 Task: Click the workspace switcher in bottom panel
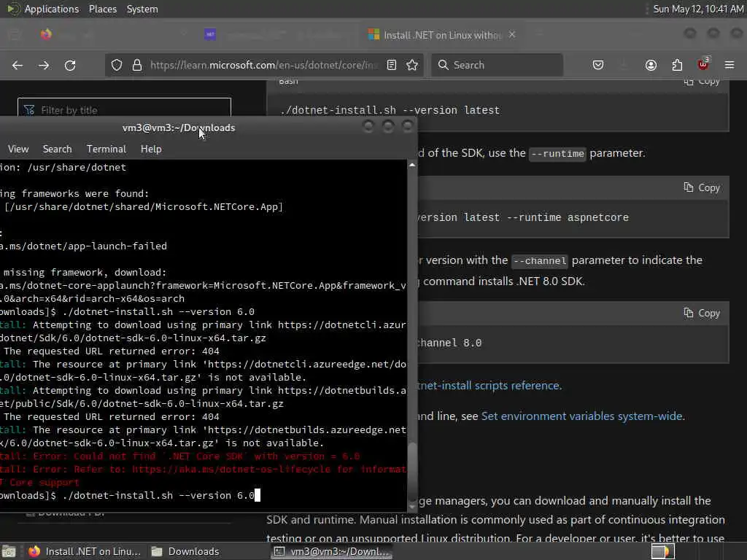coord(662,551)
